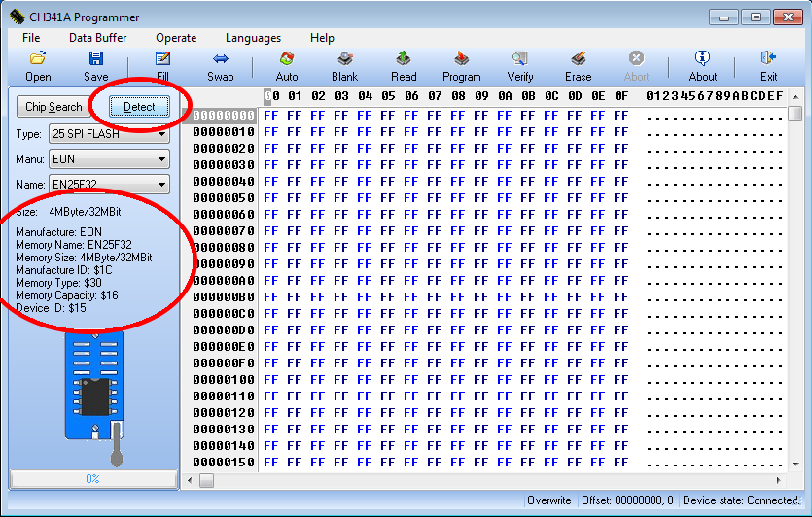Screen dimensions: 812x517
Task: Click Device state: Connected status
Action: click(742, 500)
